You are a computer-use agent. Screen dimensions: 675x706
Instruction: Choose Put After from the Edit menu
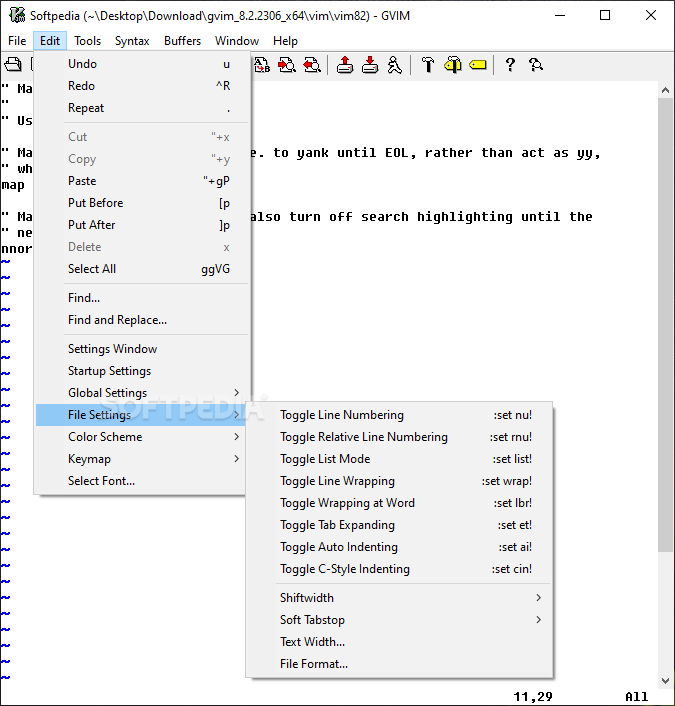141,225
